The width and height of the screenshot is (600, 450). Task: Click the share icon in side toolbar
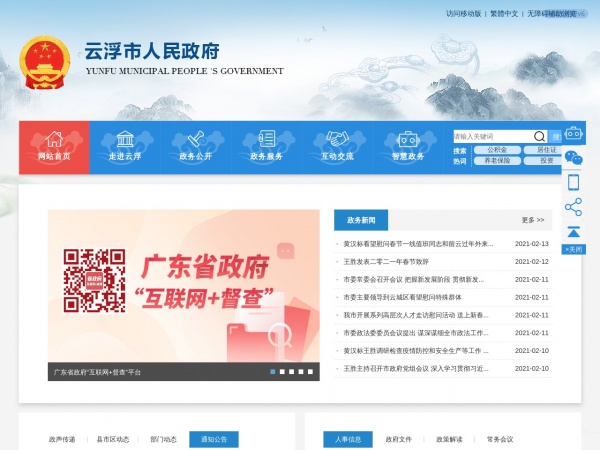click(573, 207)
